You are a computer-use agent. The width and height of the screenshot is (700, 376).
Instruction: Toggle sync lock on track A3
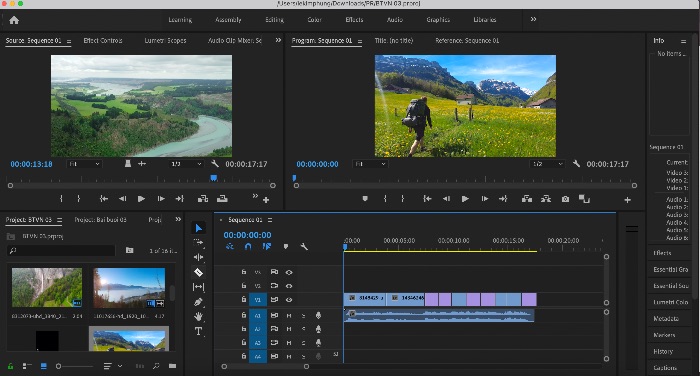pos(274,343)
